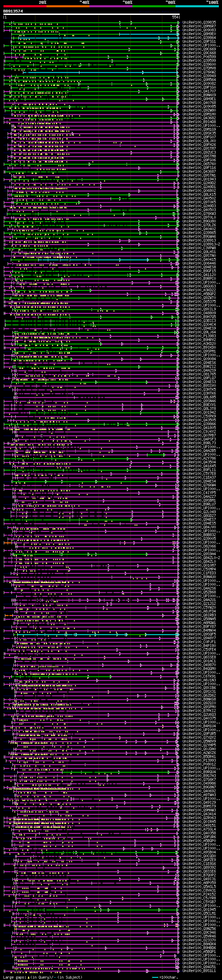222x980 pixels.
Task: Select hit UniRef100_A9SB04
Action: tap(199, 852)
